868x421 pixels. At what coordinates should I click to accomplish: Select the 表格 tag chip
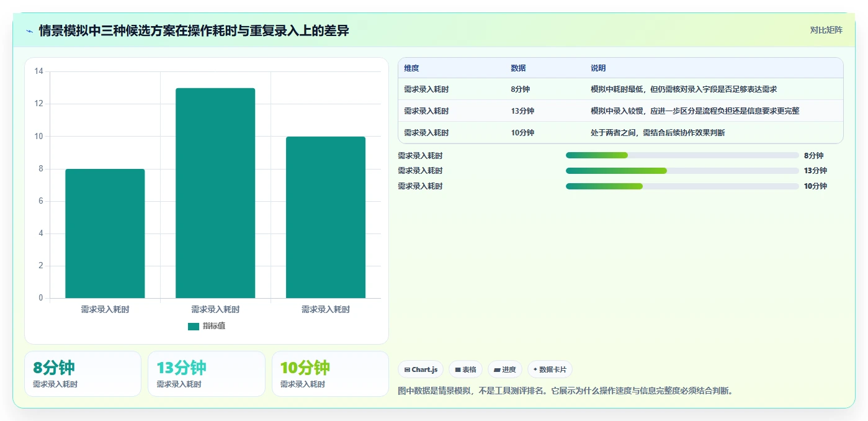pyautogui.click(x=465, y=369)
